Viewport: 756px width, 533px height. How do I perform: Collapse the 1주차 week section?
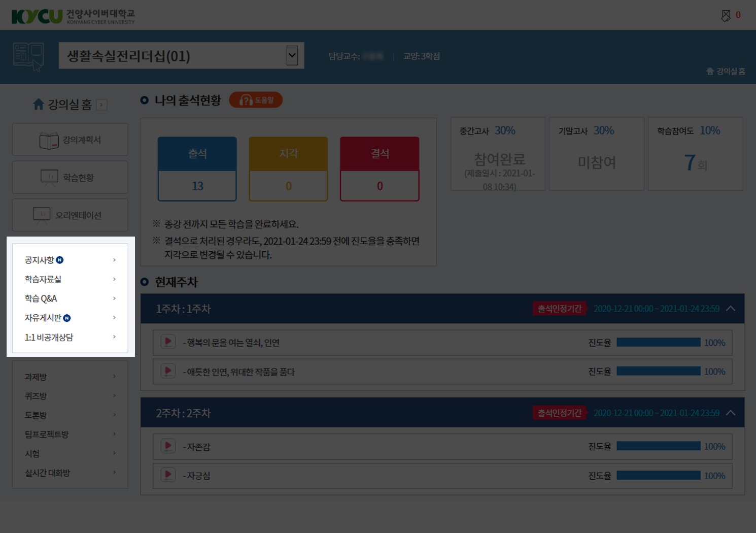click(x=731, y=308)
